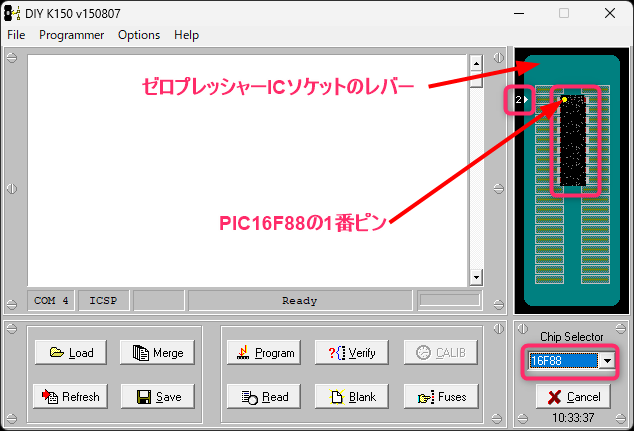Click the Refresh button
Image resolution: width=634 pixels, height=431 pixels.
click(70, 397)
